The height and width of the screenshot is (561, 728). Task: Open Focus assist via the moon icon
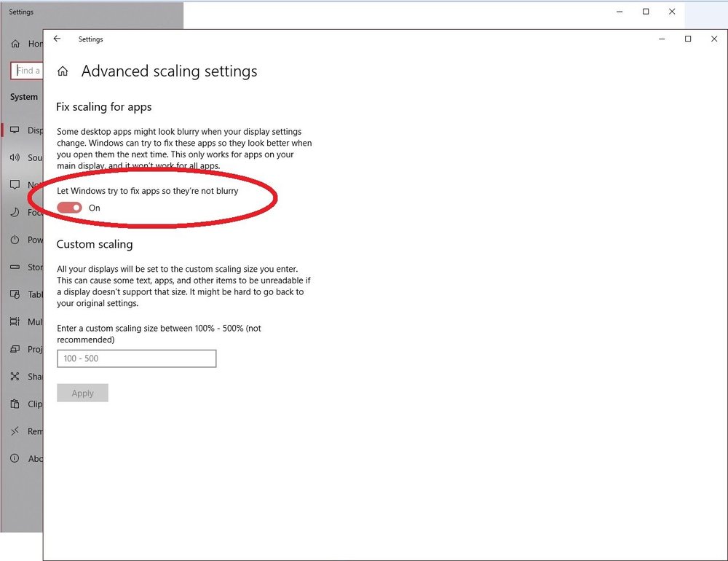point(15,213)
